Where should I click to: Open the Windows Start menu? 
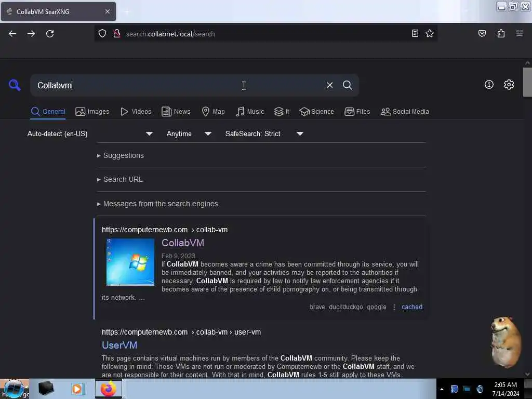[14, 389]
